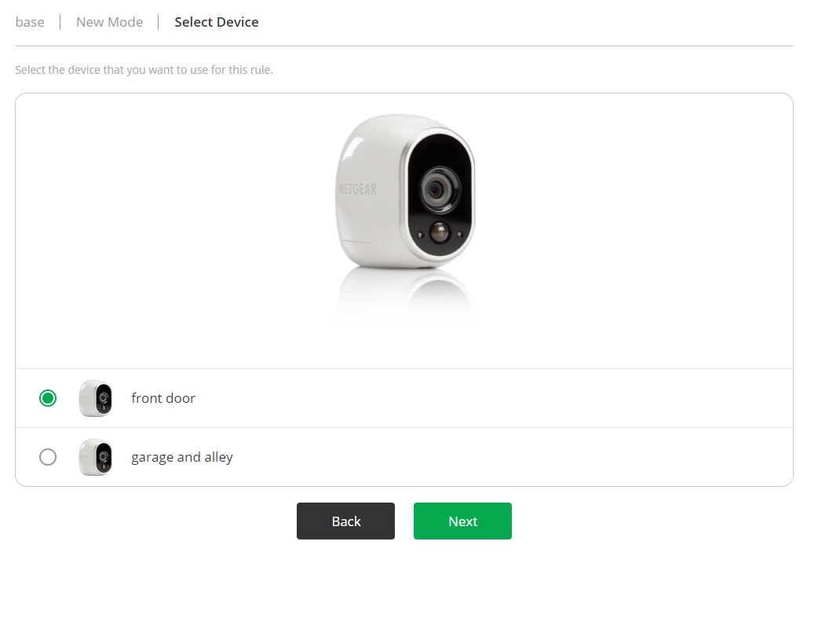Click the Back button
Screen dimensions: 840x618
(x=345, y=520)
